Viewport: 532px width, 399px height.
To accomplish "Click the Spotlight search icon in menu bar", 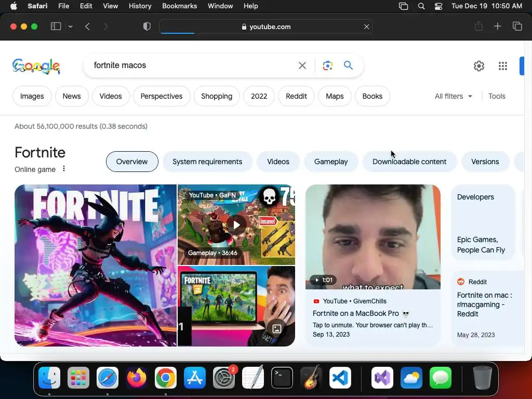I will 421,6.
